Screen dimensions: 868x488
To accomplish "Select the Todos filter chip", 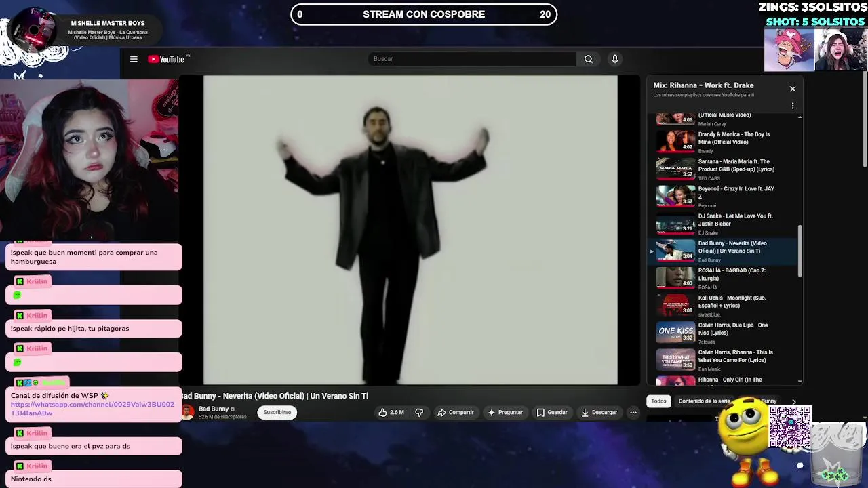I will pos(658,401).
